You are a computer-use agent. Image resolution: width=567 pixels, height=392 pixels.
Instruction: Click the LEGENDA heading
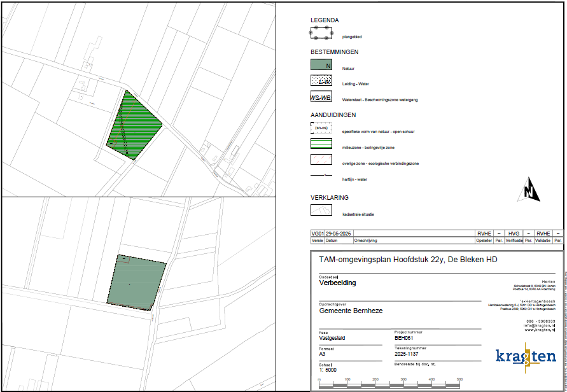[x=325, y=20]
